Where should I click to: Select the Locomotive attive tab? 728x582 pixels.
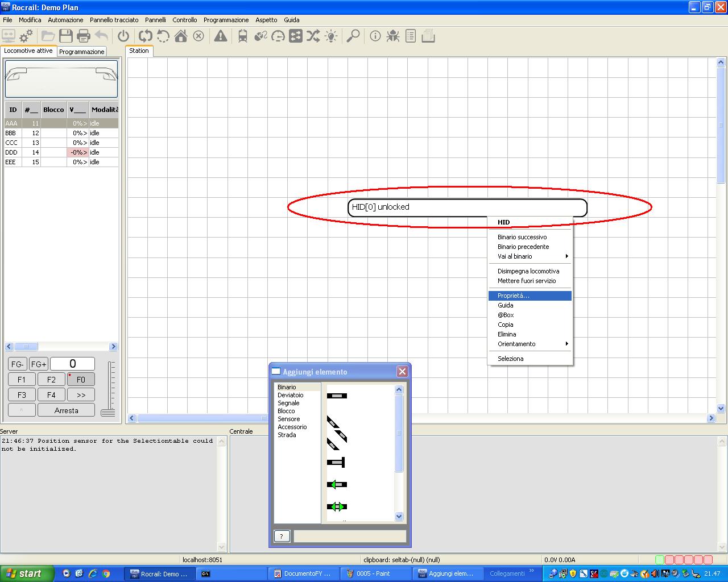tap(28, 51)
